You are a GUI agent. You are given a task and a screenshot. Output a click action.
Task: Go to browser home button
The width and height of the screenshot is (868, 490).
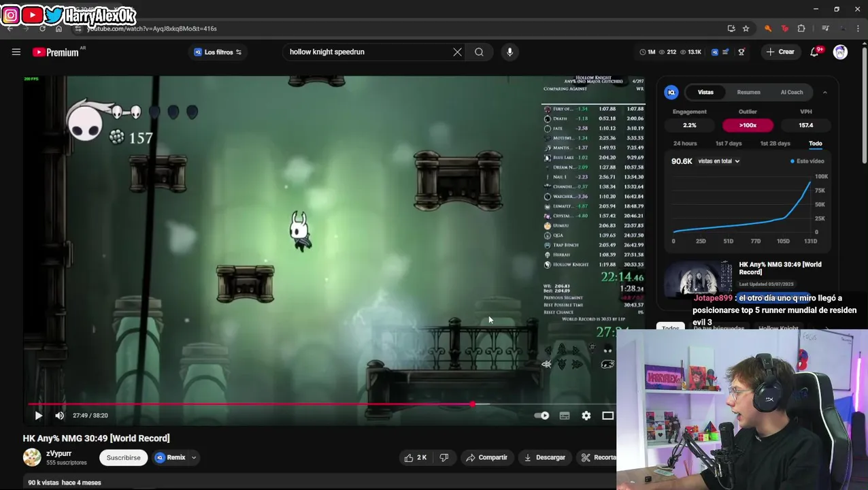59,29
